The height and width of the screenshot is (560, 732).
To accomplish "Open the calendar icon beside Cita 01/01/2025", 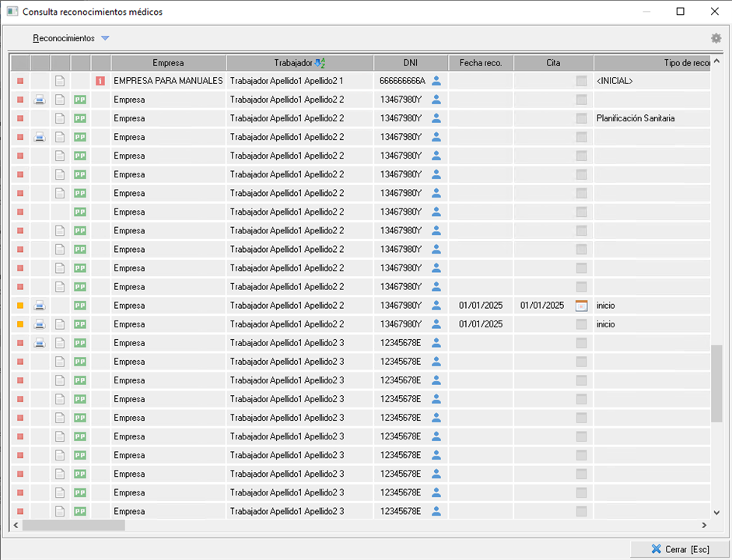I will [x=581, y=306].
